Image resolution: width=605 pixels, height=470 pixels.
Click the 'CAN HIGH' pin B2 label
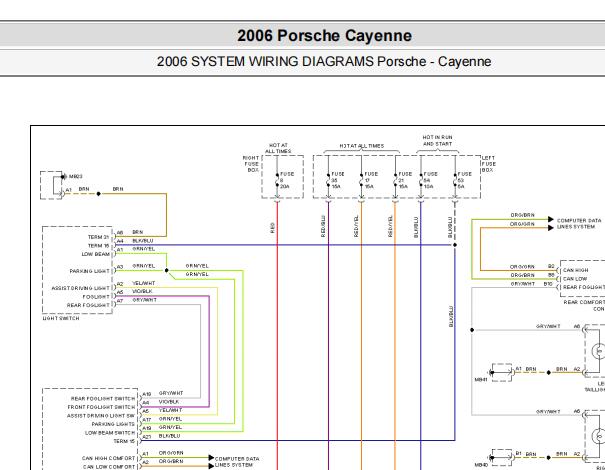[x=575, y=270]
